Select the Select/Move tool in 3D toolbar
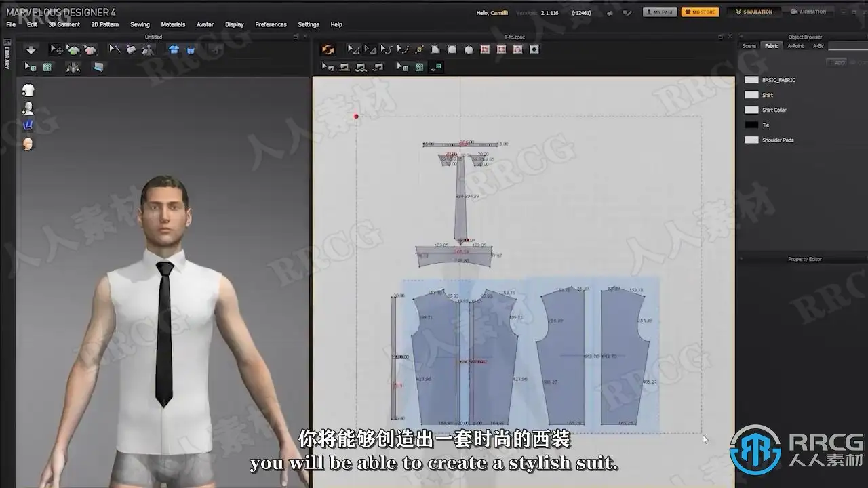The image size is (868, 488). pos(56,50)
